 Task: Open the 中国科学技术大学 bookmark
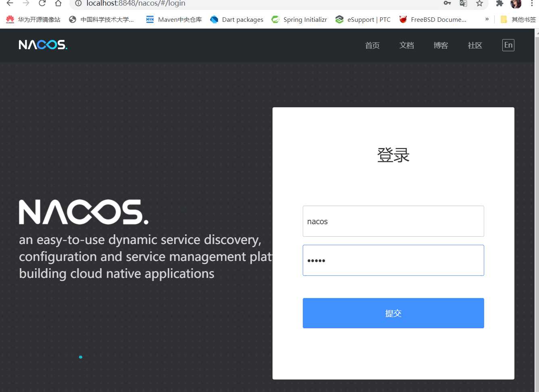point(102,19)
